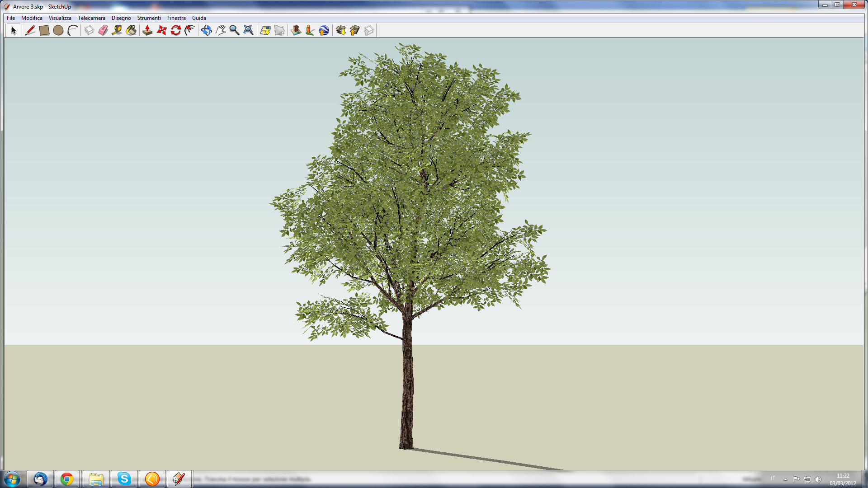Select the arrow Select tool

click(14, 30)
